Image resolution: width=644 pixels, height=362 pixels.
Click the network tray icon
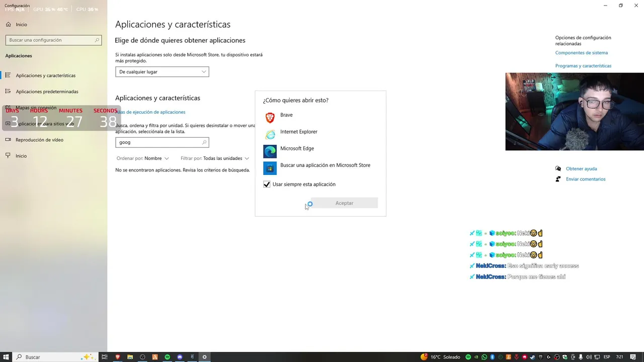(x=597, y=357)
